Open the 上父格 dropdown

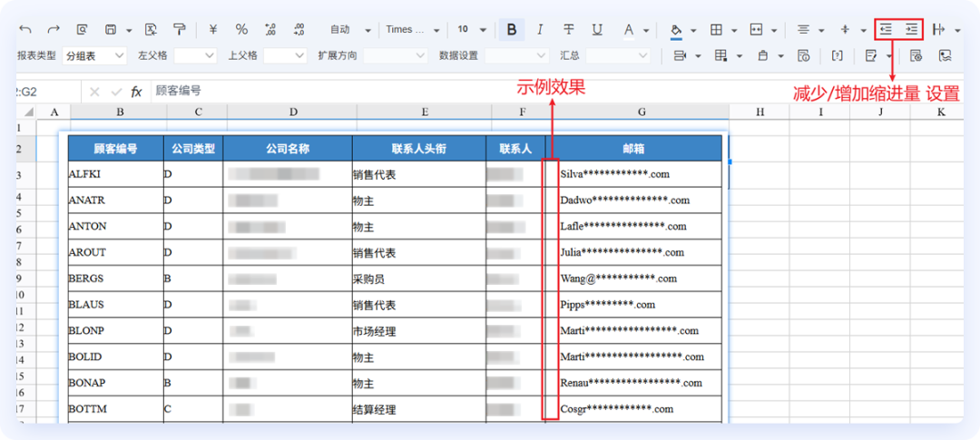tap(285, 55)
